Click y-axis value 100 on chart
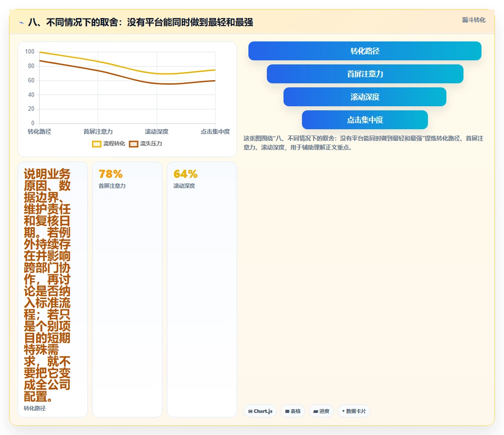504x435 pixels. tap(30, 51)
